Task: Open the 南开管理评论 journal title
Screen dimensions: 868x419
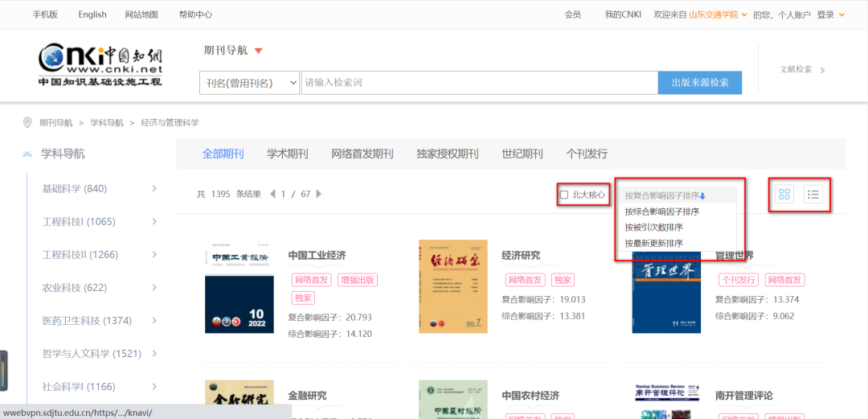Action: coord(744,396)
